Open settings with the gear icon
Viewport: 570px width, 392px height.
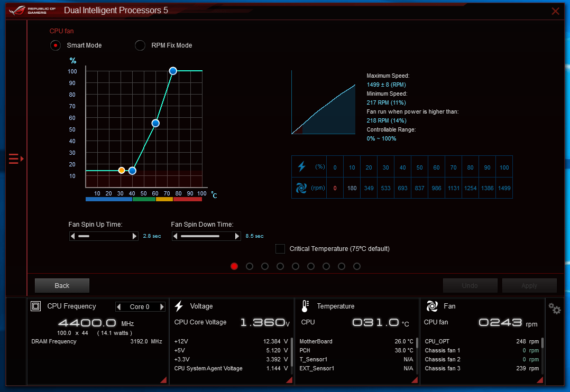click(x=555, y=309)
